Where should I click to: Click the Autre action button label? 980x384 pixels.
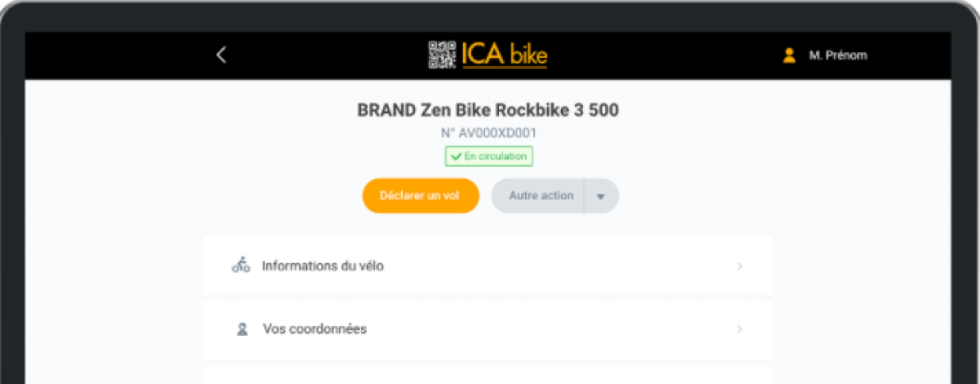[x=541, y=196]
